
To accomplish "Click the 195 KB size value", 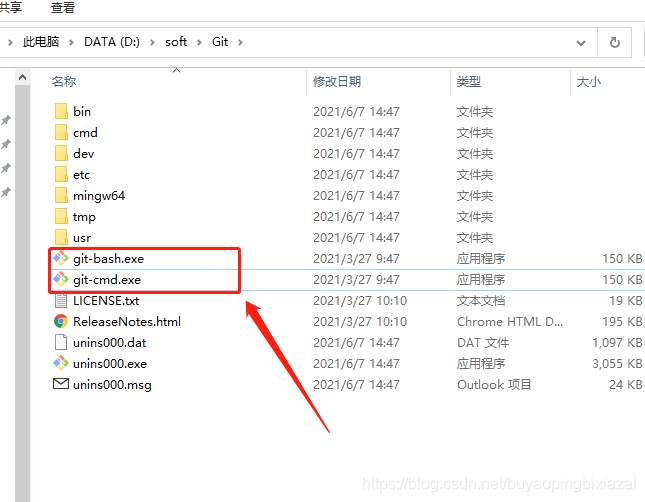I will click(x=622, y=321).
